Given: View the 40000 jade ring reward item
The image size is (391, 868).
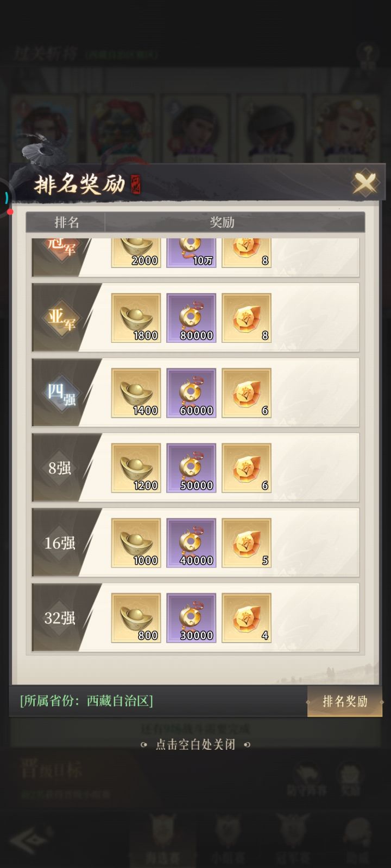Looking at the screenshot, I should (x=191, y=542).
